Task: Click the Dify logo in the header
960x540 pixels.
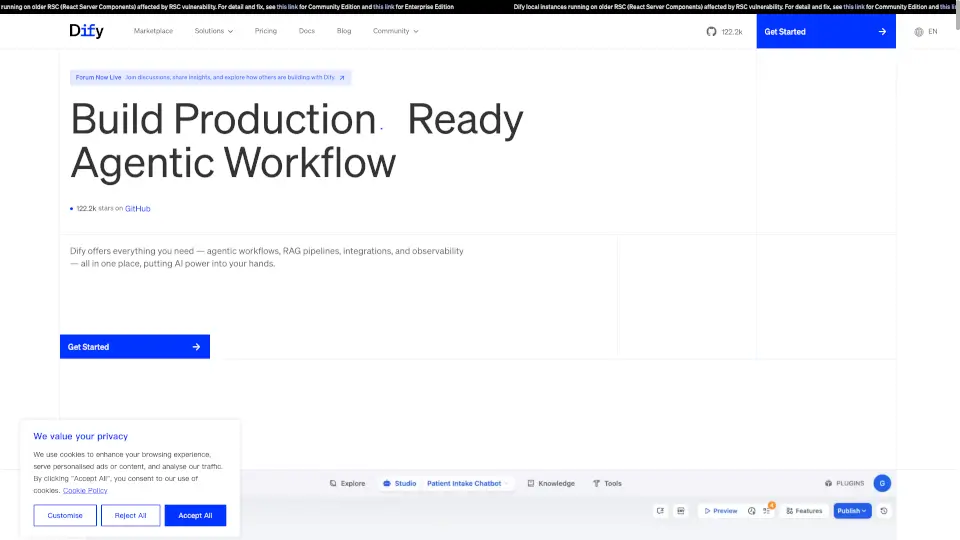Action: click(86, 31)
